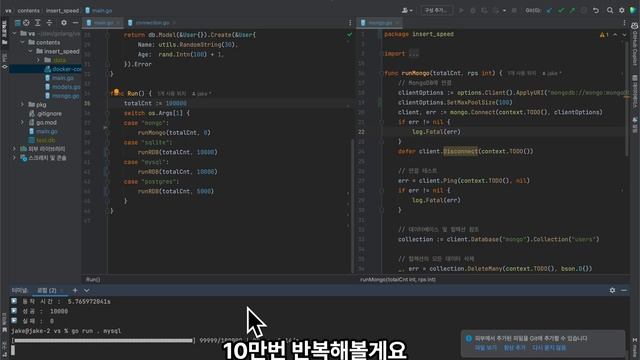Hide the terminal panel with minus icon

tap(624, 290)
